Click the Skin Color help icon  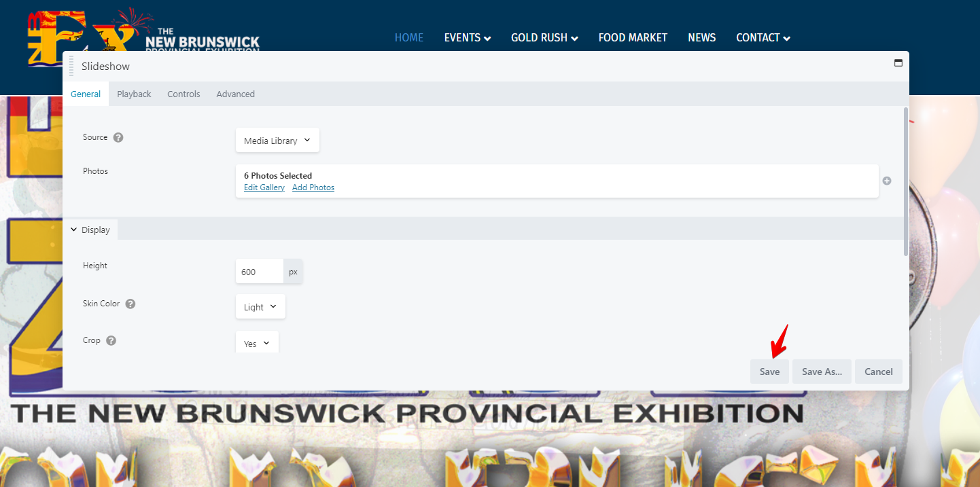[130, 304]
